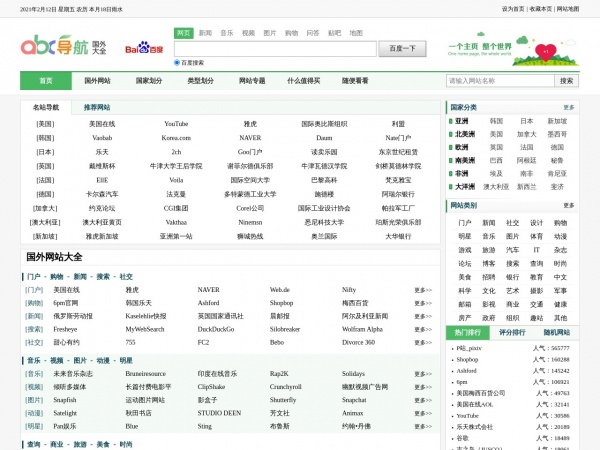Click the 旅游 heading link at the bottom section
Image resolution: width=600 pixels, height=450 pixels.
coord(80,444)
